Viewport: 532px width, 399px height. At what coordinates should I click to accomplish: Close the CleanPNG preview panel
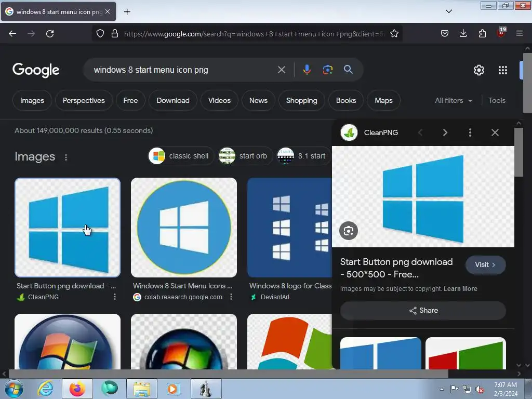click(x=495, y=132)
